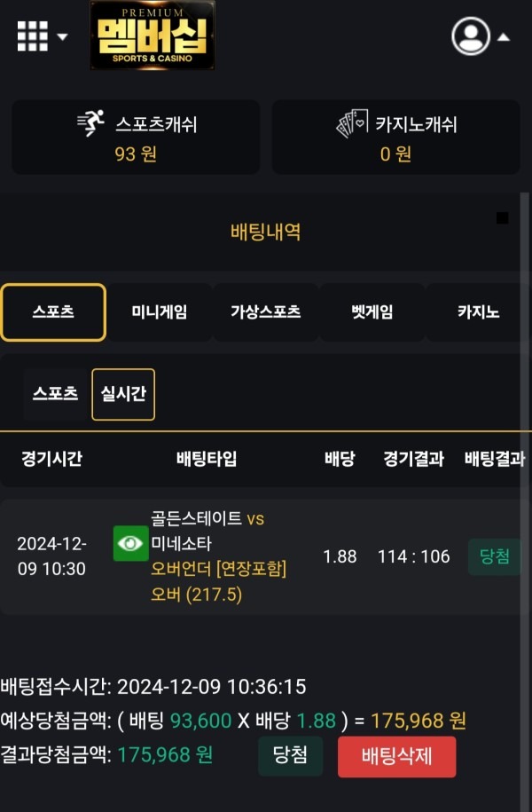
Task: Expand the grid menu dropdown arrow
Action: 60,37
